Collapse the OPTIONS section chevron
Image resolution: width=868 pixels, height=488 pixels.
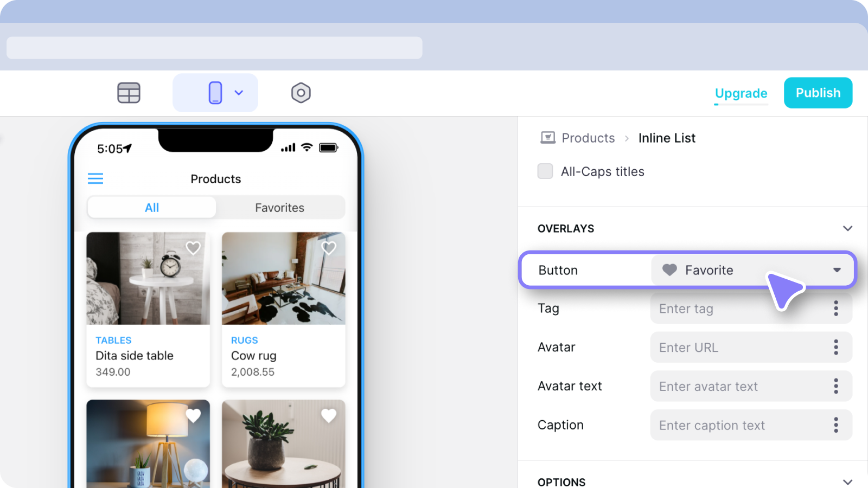point(847,481)
